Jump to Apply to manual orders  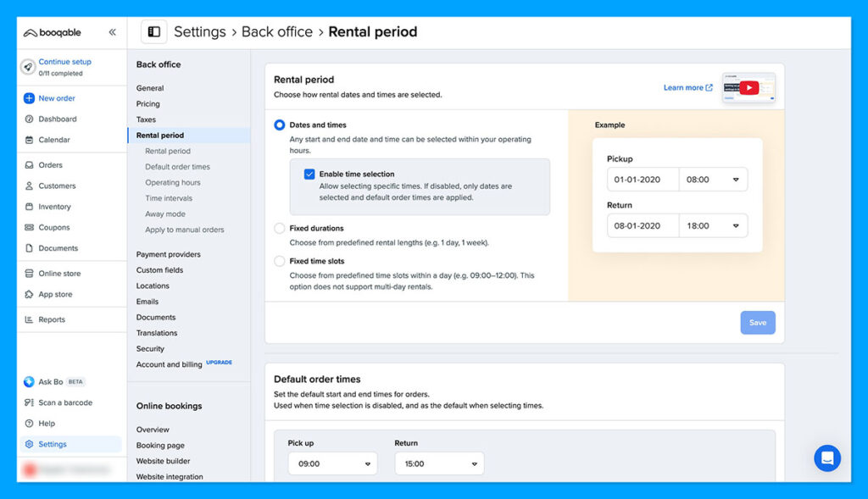coord(184,230)
